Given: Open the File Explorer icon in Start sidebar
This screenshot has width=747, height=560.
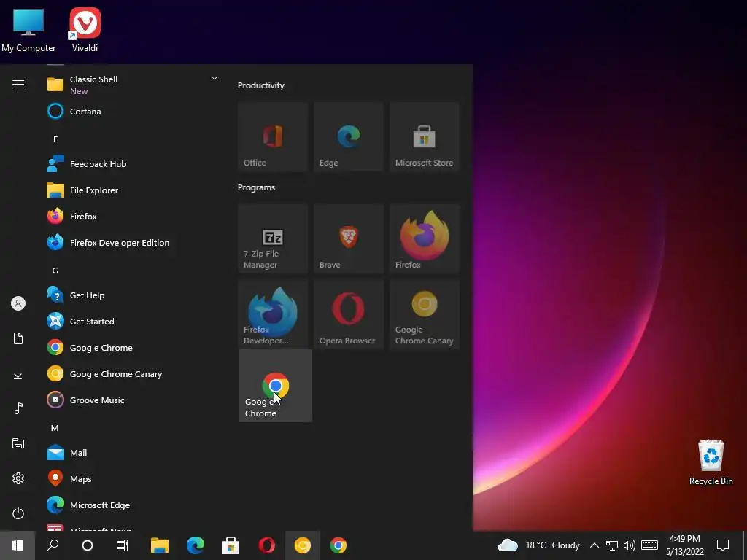Looking at the screenshot, I should click(18, 443).
